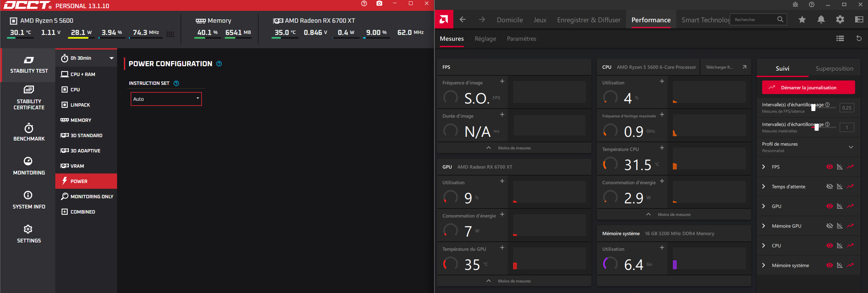Viewport: 868px width, 293px height.
Task: Open System Info in OCCT sidebar
Action: point(29,200)
